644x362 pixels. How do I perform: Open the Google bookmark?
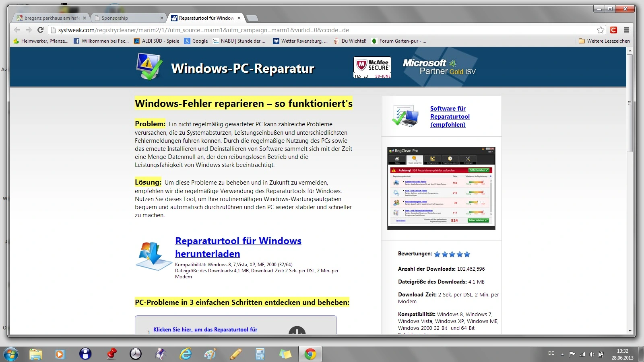tap(196, 41)
